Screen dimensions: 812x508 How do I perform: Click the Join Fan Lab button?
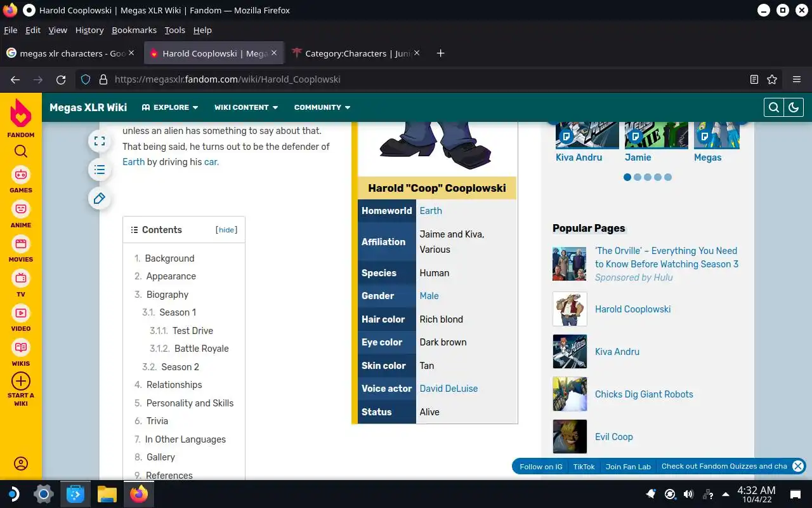point(628,467)
